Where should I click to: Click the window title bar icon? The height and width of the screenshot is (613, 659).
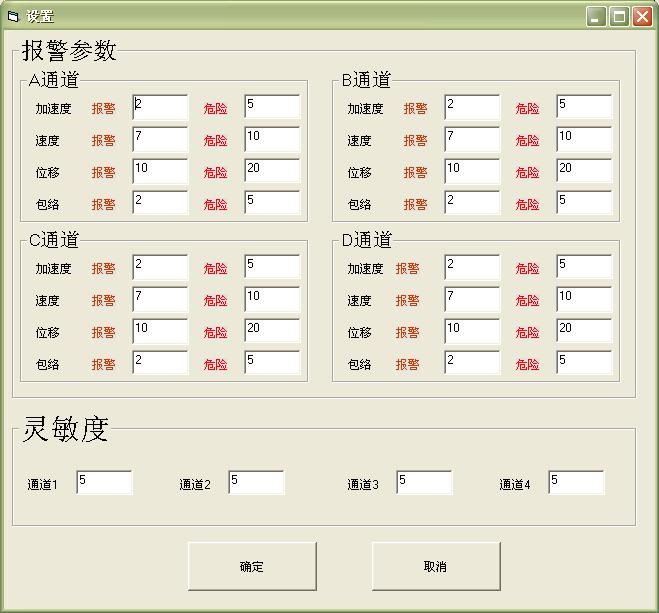tap(13, 16)
